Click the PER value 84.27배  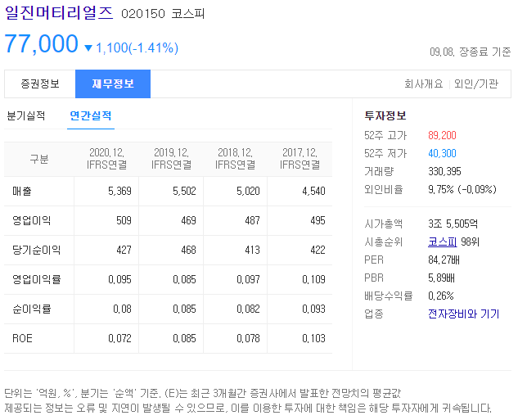pos(444,260)
